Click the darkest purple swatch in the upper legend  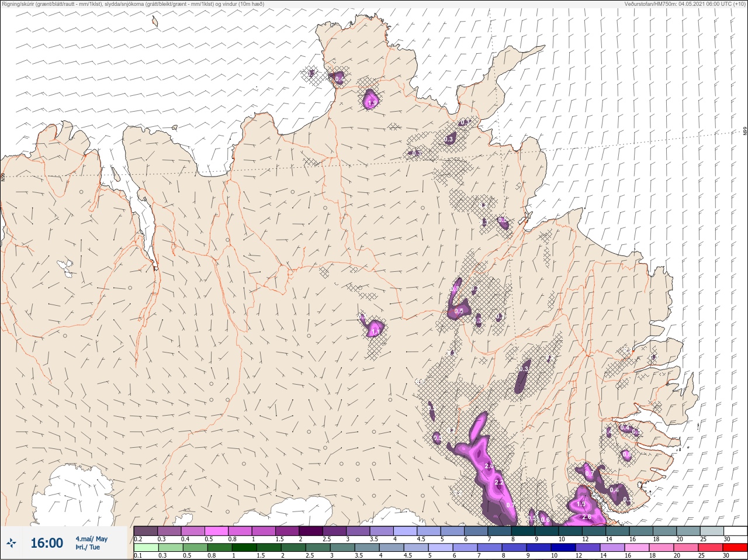[x=311, y=531]
